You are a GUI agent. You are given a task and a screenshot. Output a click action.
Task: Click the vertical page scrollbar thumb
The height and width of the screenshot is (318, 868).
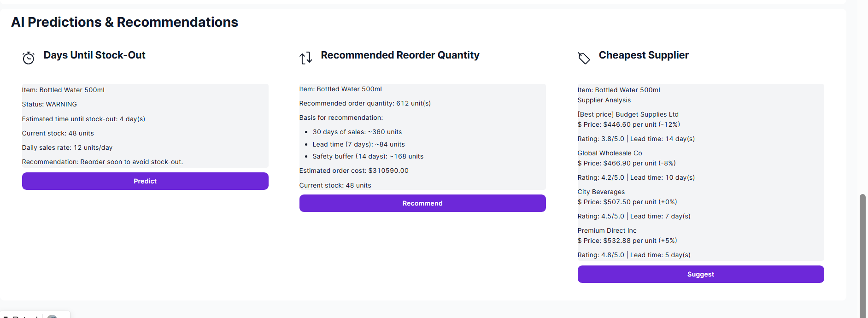(x=862, y=253)
